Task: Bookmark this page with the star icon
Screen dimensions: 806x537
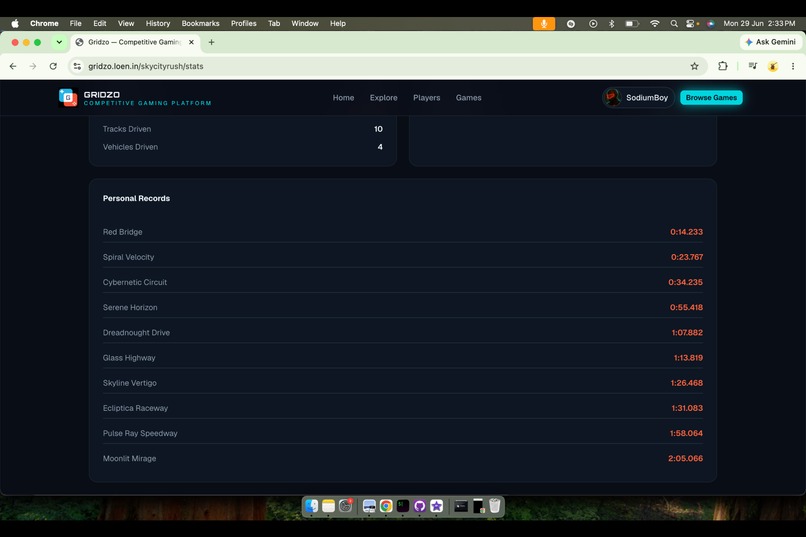Action: click(694, 66)
